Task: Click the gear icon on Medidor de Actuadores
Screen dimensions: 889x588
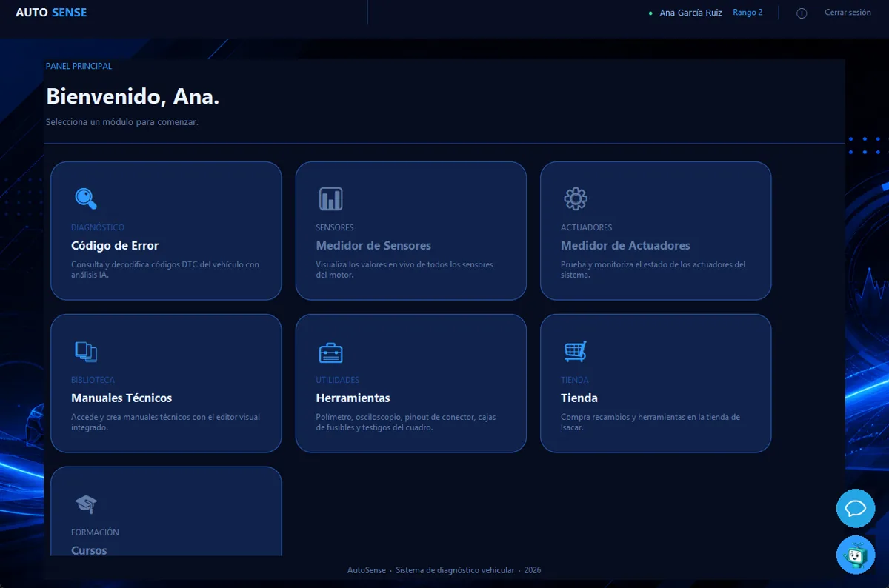Action: (576, 198)
